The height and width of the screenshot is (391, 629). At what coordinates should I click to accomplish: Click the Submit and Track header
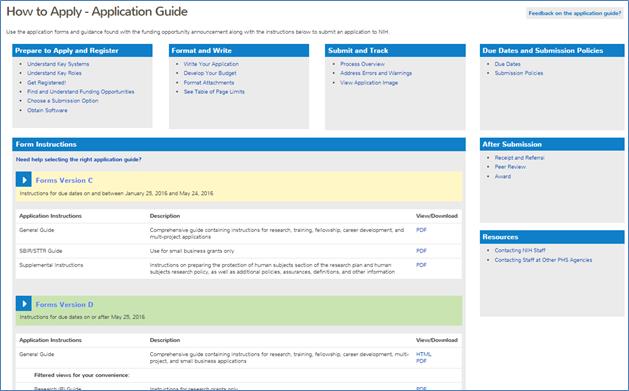pos(395,51)
